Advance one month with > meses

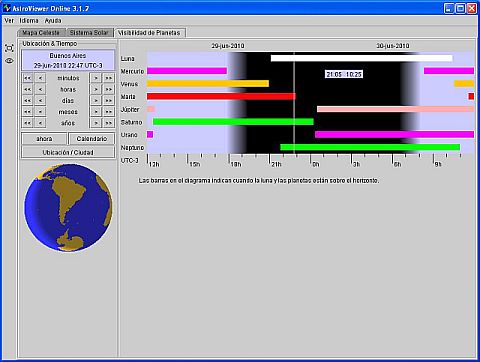pos(96,112)
